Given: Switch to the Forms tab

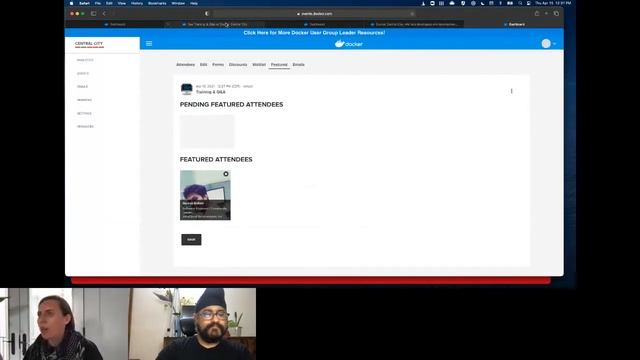Looking at the screenshot, I should click(218, 64).
